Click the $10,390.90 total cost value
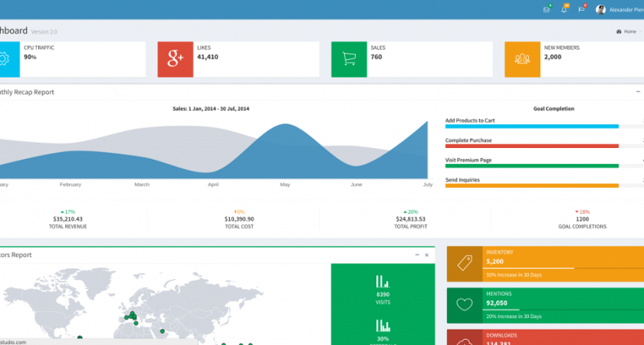This screenshot has height=345, width=644. point(239,219)
